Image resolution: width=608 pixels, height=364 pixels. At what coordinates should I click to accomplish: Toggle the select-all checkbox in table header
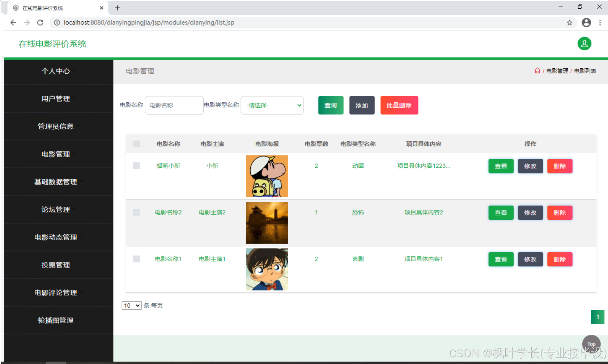[x=136, y=144]
